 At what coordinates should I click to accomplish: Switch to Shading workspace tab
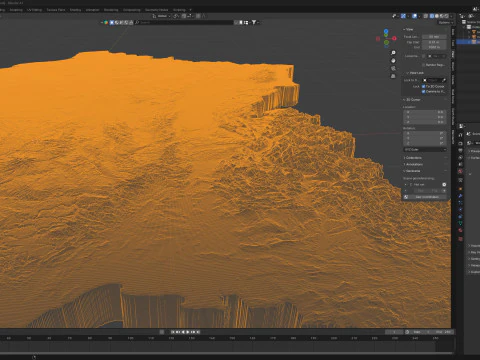pos(75,10)
